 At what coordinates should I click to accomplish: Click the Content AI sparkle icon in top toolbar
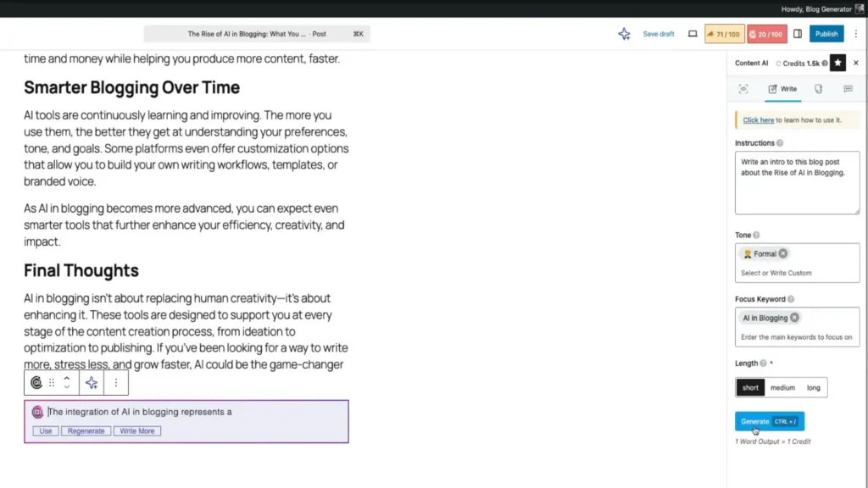[624, 34]
